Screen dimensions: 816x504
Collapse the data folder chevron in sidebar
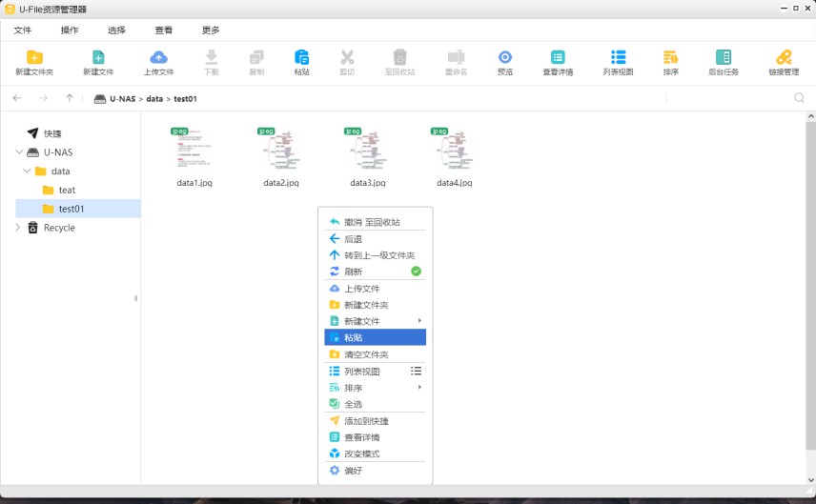point(27,171)
